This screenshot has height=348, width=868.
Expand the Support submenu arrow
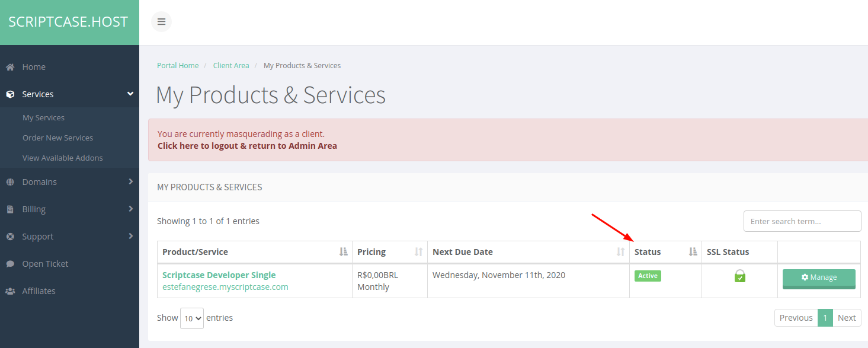(x=130, y=236)
